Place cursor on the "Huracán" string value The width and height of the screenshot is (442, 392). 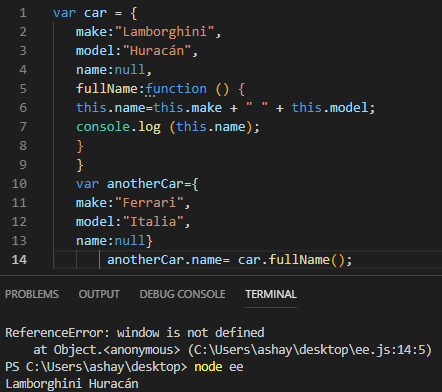click(x=157, y=51)
